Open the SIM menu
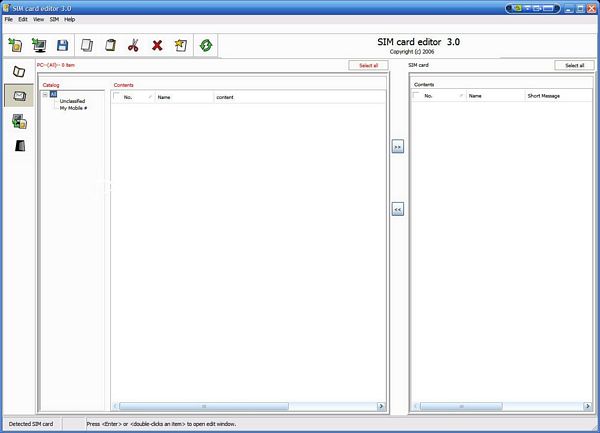The width and height of the screenshot is (600, 433). point(54,19)
